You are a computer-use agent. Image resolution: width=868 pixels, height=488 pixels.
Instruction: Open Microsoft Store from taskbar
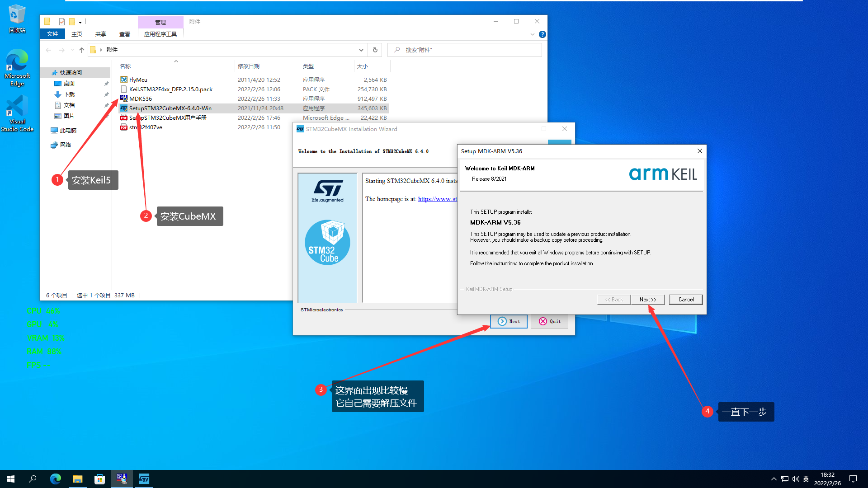coord(99,479)
